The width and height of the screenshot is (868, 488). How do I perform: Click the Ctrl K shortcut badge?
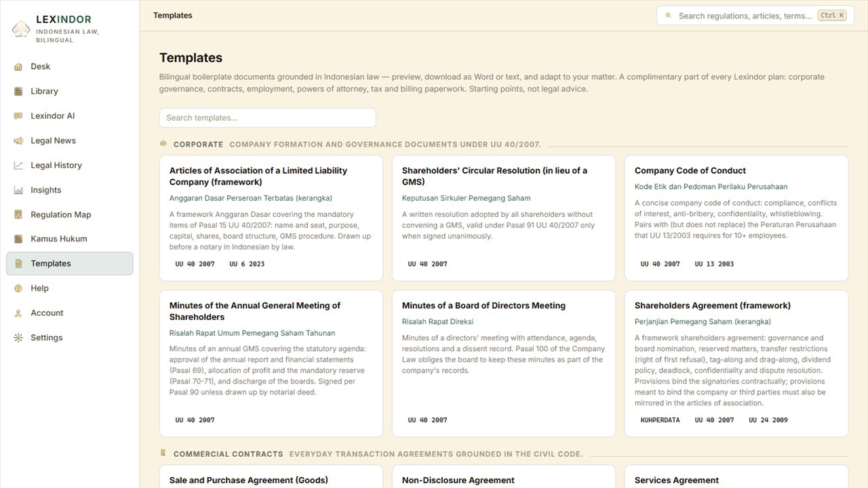pos(832,16)
